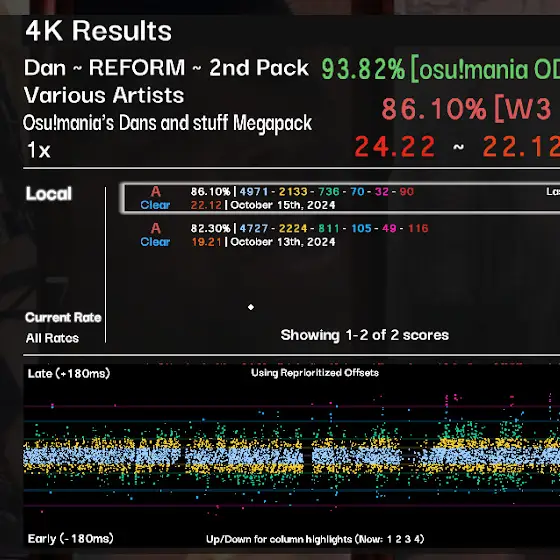Click the 93.82% osu!mania accuracy readout
Viewport: 560px width, 560px height.
440,70
